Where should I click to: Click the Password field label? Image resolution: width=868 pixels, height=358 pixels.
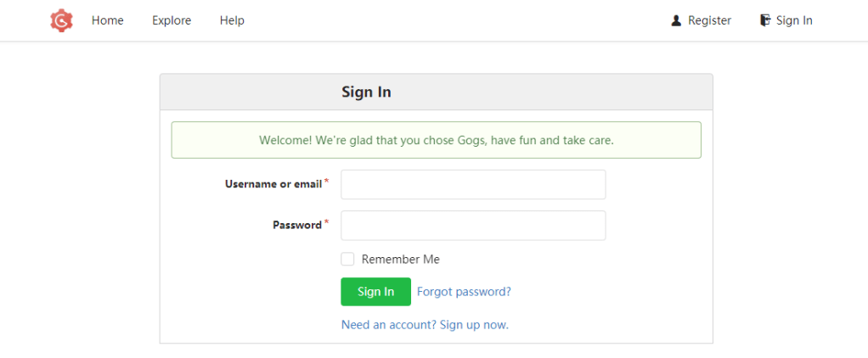pos(296,225)
